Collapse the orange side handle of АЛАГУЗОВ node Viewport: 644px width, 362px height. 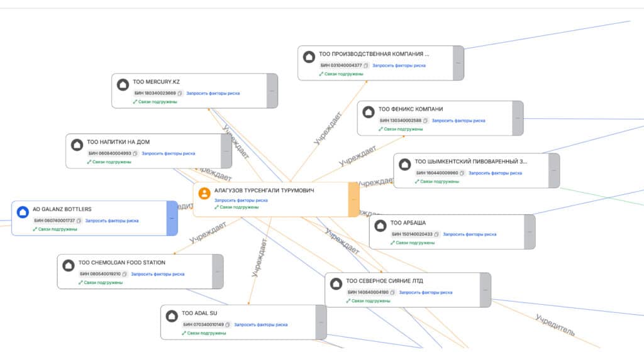click(x=353, y=199)
